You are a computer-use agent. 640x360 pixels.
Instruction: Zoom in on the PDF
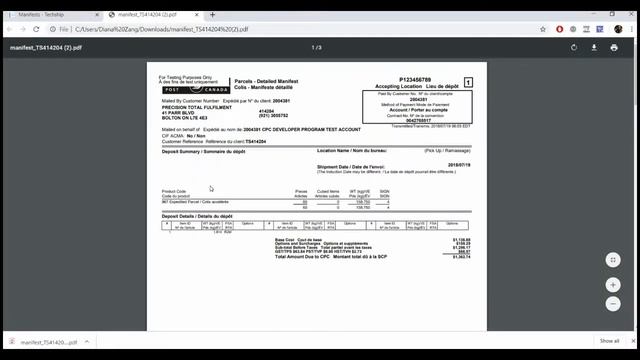[x=613, y=285]
